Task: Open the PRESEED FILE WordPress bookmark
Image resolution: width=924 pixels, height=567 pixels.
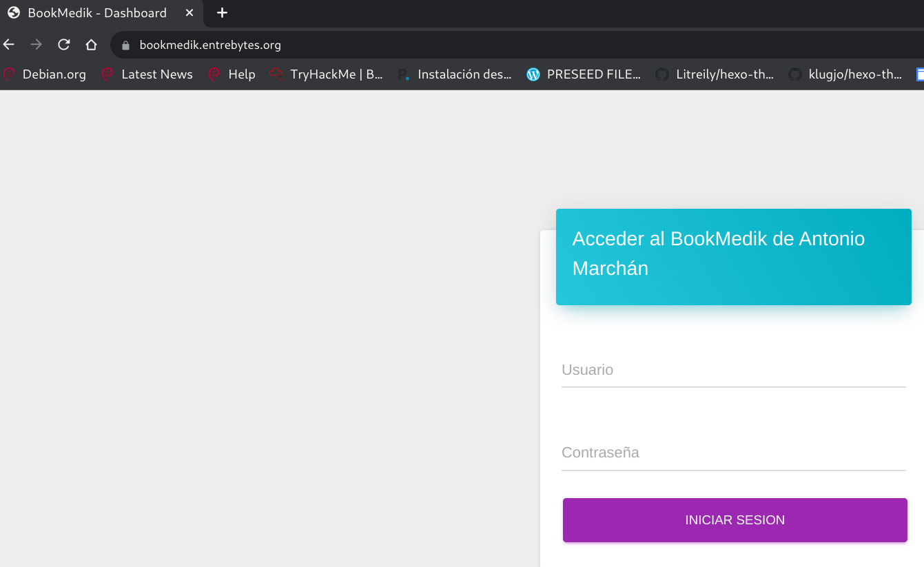Action: pyautogui.click(x=584, y=74)
